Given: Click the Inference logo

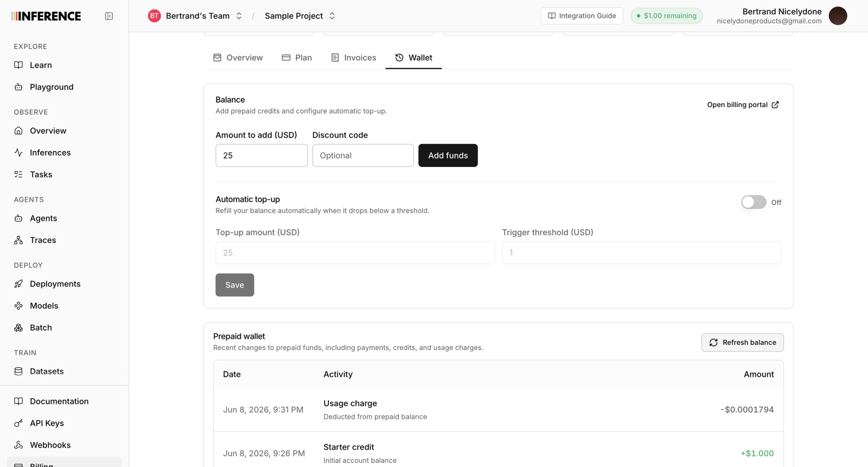Looking at the screenshot, I should (46, 16).
